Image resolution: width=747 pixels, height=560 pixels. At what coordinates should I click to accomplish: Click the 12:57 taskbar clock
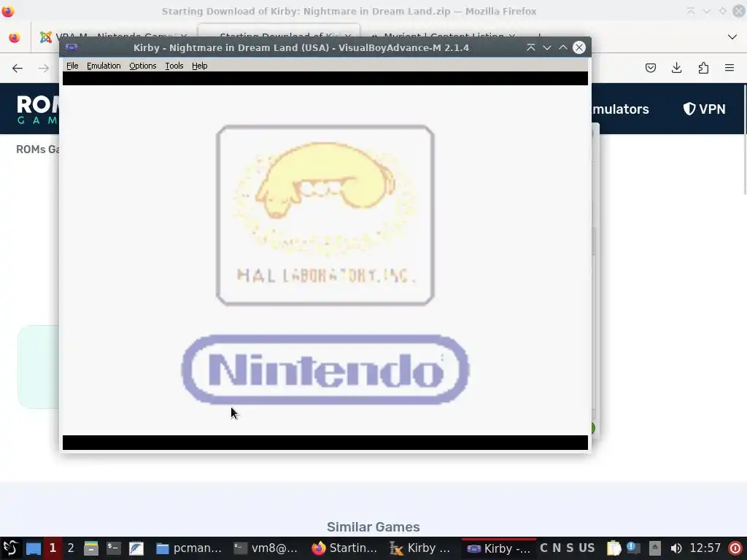click(705, 548)
